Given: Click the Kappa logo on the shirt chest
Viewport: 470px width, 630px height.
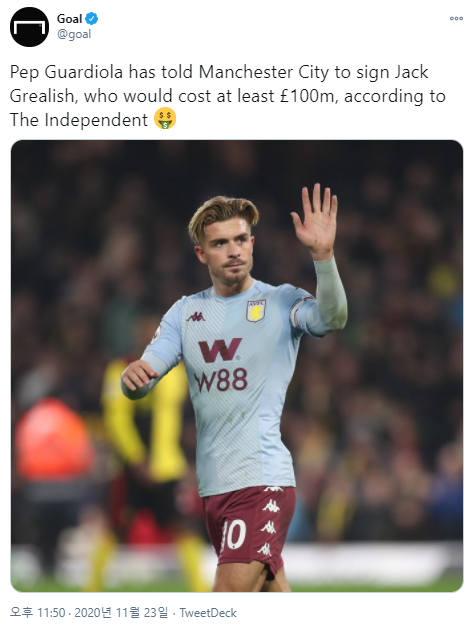Looking at the screenshot, I should [x=195, y=317].
